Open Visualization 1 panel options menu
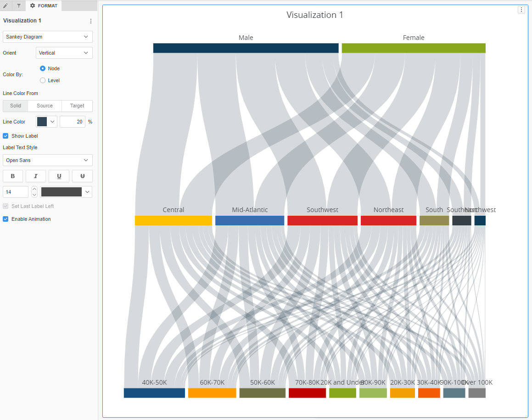Image resolution: width=532 pixels, height=420 pixels. (90, 21)
